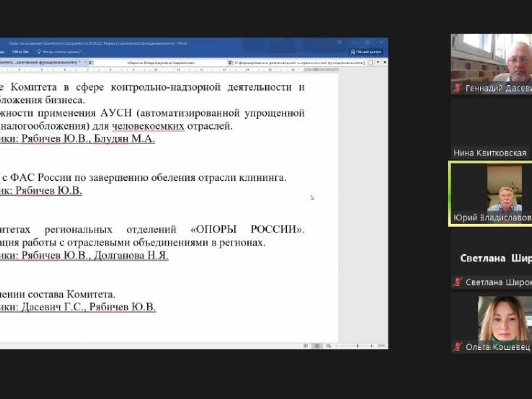Select Геннадий Дасевич's video tile
The height and width of the screenshot is (399, 532).
coord(491,64)
